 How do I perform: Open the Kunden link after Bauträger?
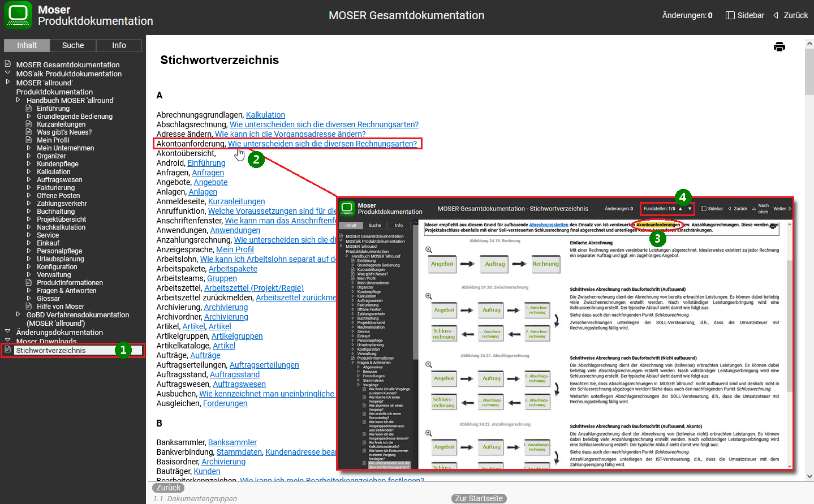[x=207, y=471]
